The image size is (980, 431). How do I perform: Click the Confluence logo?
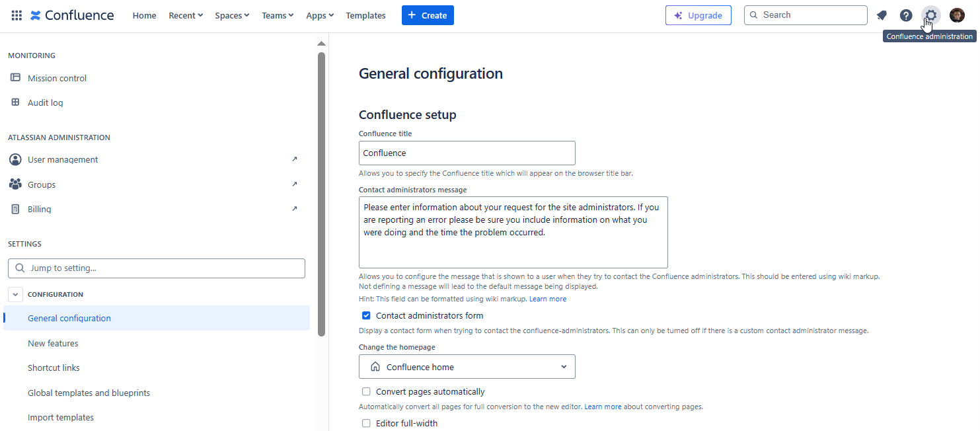72,15
